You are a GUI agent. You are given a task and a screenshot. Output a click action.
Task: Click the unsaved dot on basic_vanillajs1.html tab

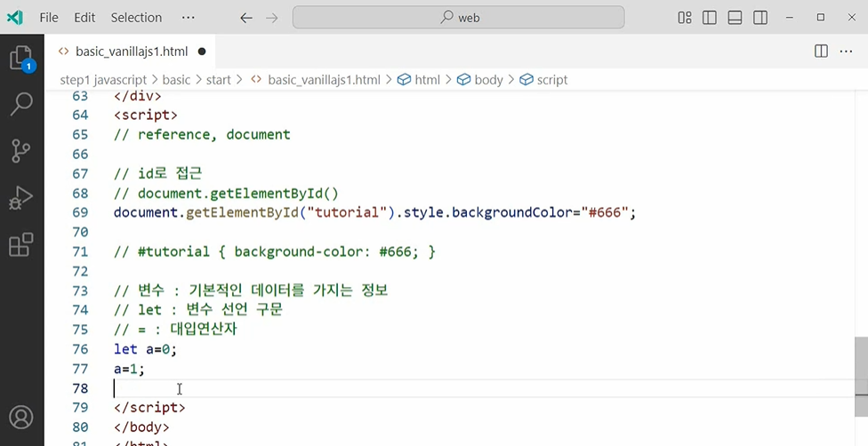click(x=202, y=52)
